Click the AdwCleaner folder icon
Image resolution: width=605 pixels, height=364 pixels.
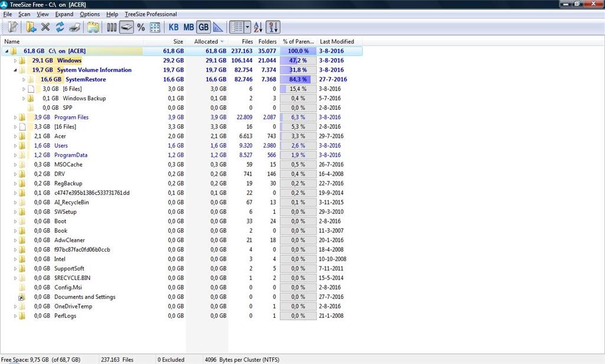pyautogui.click(x=22, y=240)
